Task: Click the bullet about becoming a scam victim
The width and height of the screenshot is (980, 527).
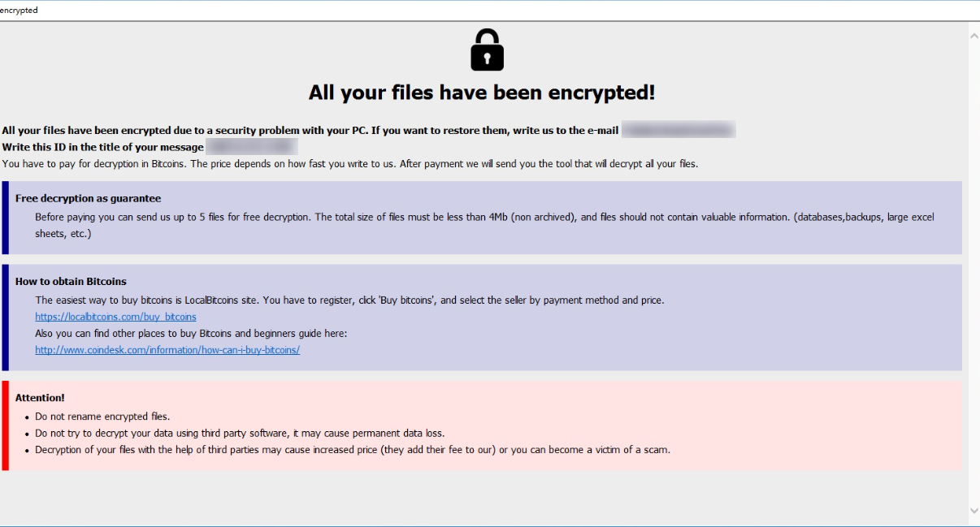Action: tap(353, 450)
